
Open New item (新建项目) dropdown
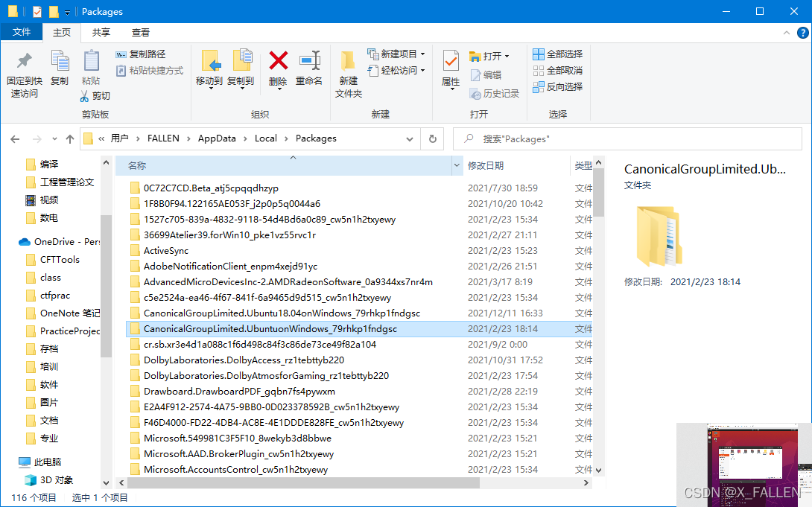coord(396,54)
